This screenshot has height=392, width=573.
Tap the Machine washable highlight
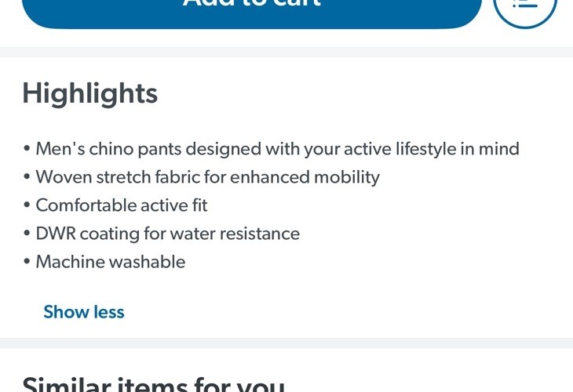point(111,262)
